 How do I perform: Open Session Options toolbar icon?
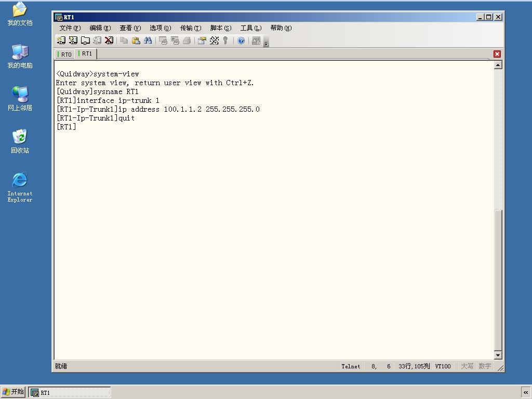coord(202,41)
